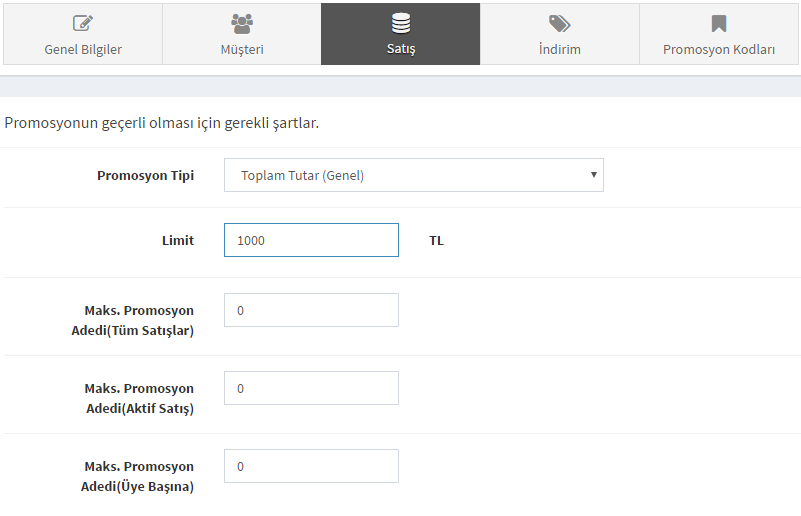Image resolution: width=801 pixels, height=516 pixels.
Task: Focus the Limit field containing 1000
Action: coord(311,240)
